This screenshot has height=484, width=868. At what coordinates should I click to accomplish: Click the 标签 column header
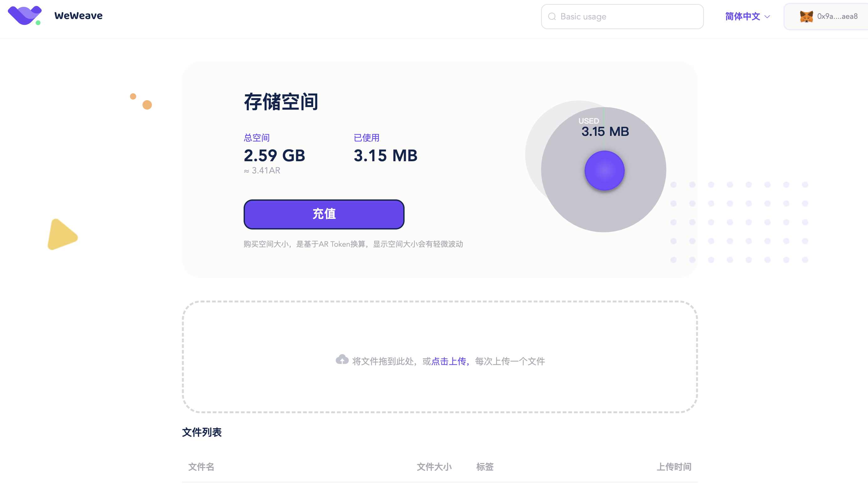click(484, 467)
